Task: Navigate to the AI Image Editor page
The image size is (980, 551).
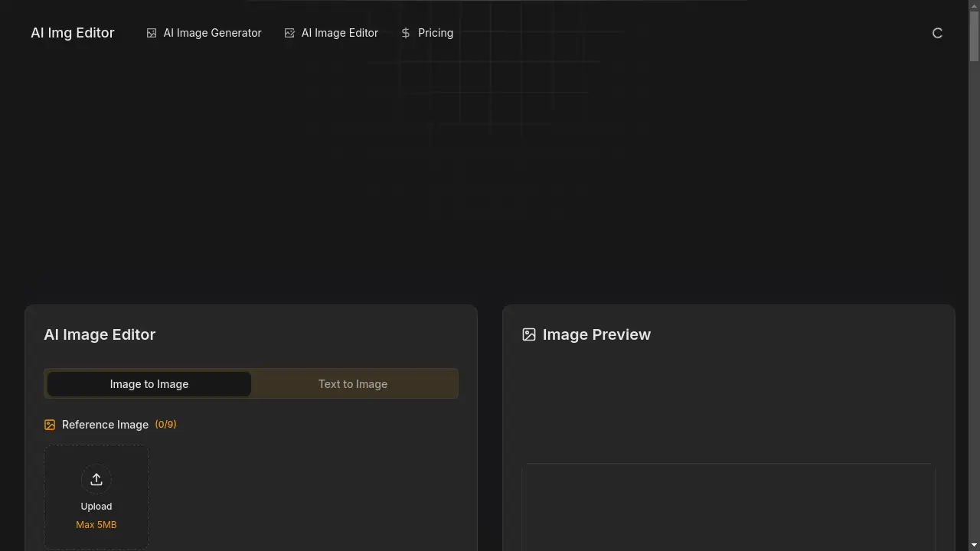Action: pyautogui.click(x=339, y=33)
